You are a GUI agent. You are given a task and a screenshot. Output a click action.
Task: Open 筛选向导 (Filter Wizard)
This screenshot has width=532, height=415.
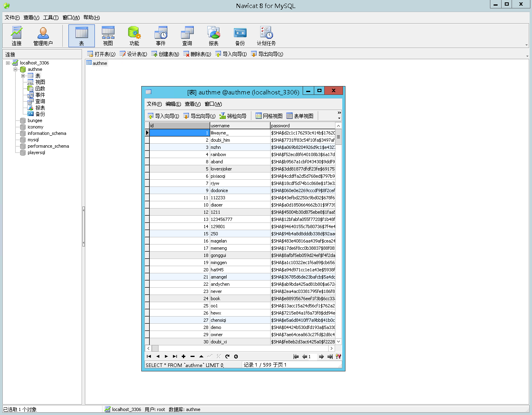pos(233,116)
